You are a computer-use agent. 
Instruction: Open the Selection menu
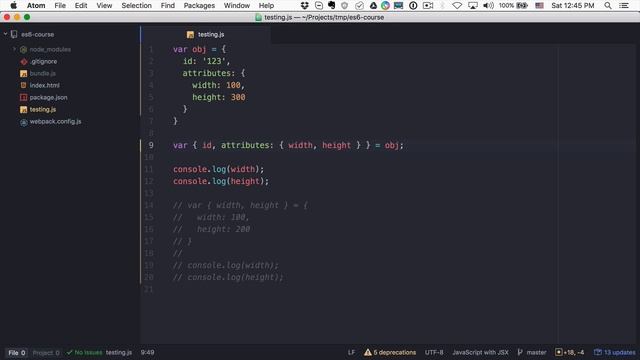pyautogui.click(x=136, y=5)
